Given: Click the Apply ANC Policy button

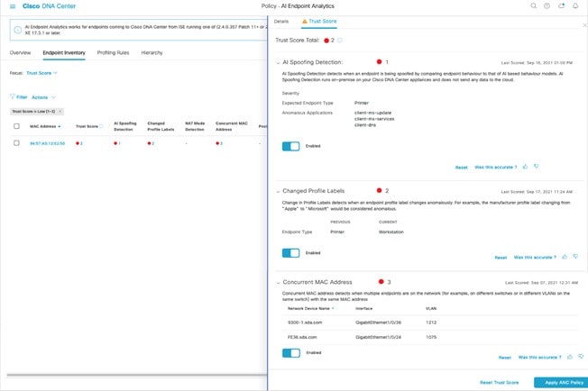Looking at the screenshot, I should click(562, 382).
